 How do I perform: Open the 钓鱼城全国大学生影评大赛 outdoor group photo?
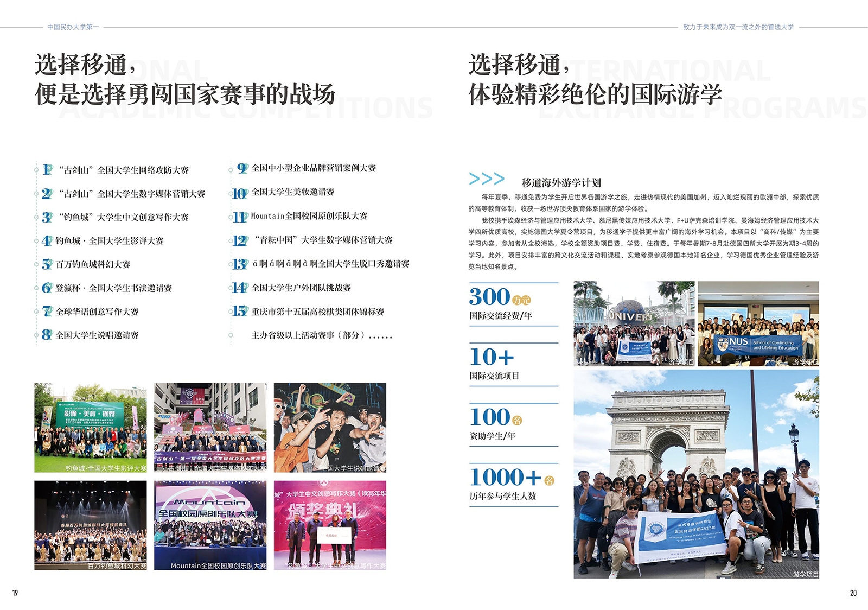coord(91,427)
